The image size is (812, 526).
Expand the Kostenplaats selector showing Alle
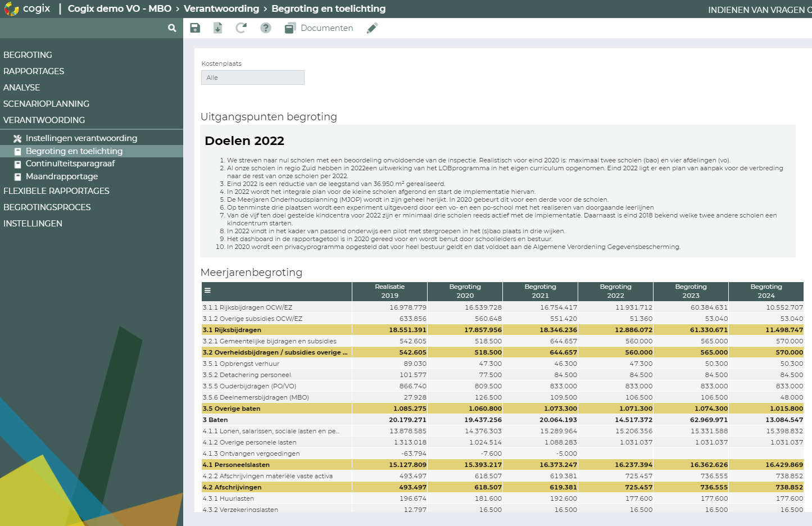252,77
